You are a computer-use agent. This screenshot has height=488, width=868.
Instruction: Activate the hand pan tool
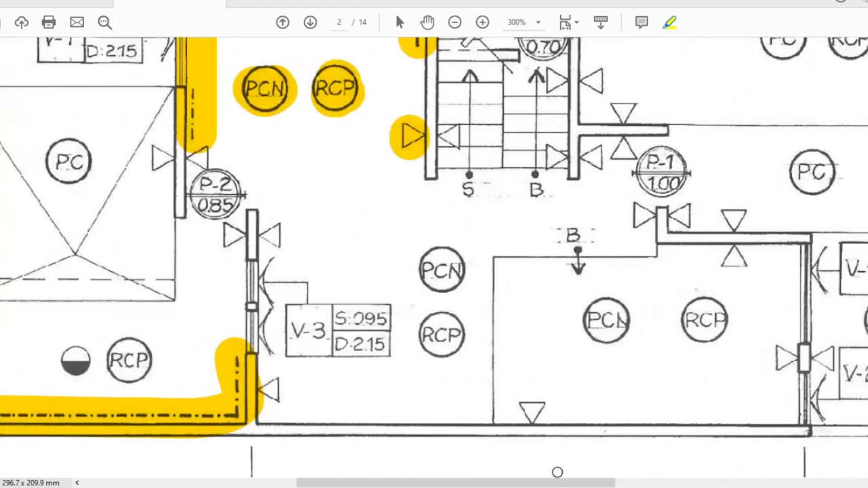427,22
